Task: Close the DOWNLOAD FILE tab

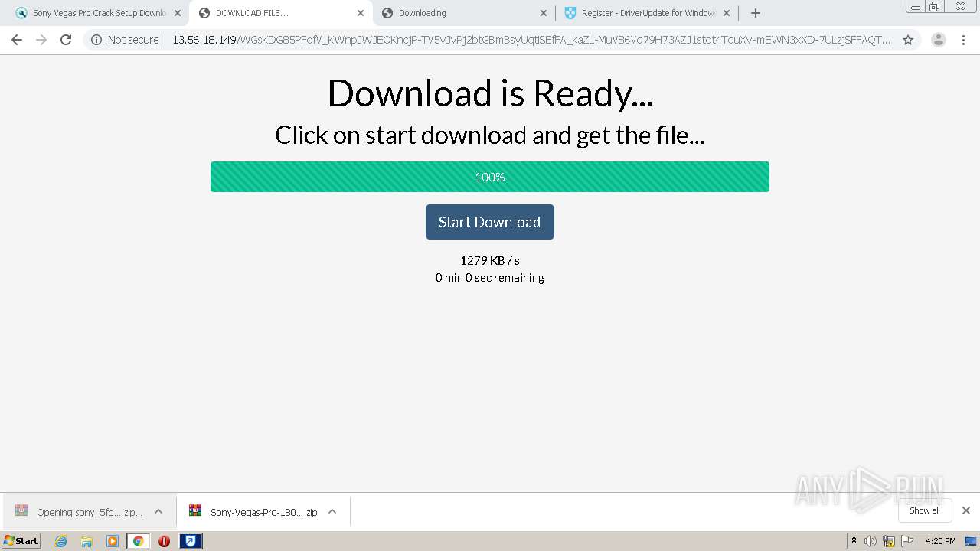Action: [361, 13]
